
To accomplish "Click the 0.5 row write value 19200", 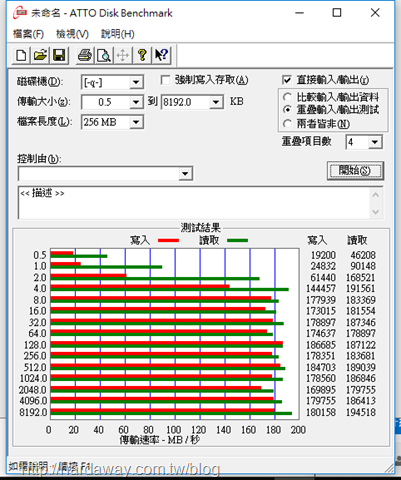I will (323, 255).
